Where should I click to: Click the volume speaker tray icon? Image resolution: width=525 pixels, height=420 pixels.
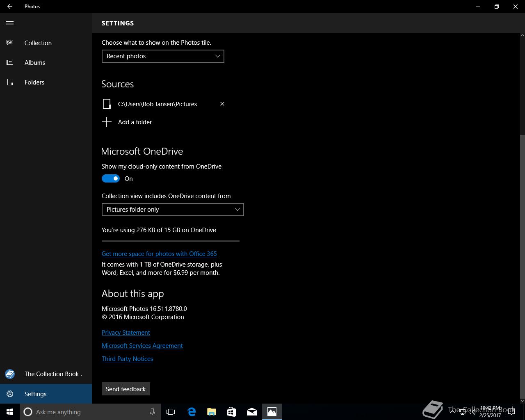[x=472, y=412]
